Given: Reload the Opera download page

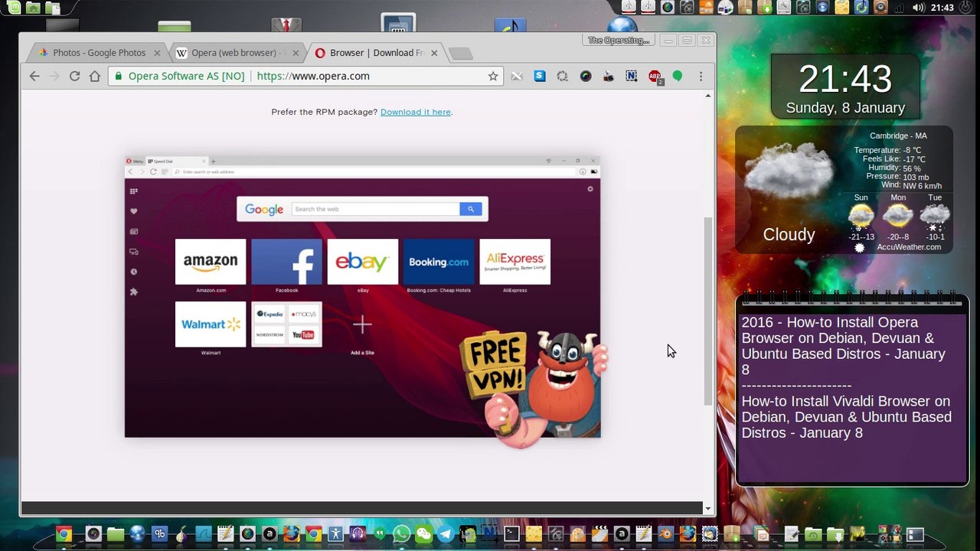Looking at the screenshot, I should (74, 76).
